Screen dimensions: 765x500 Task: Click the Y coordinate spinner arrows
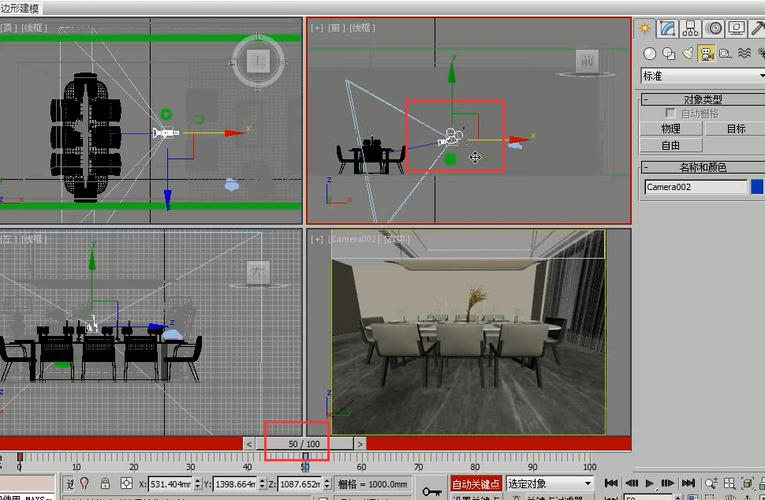point(262,484)
